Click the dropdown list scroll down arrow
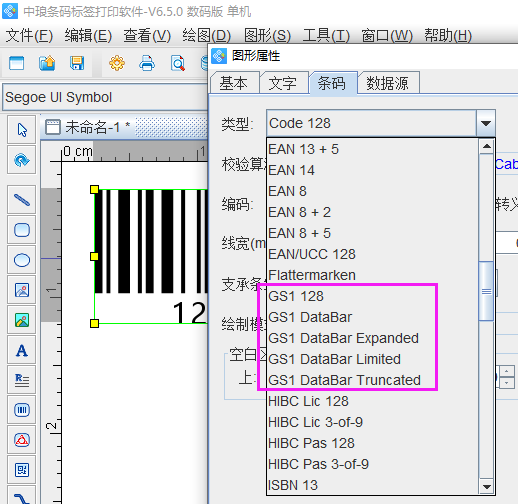The width and height of the screenshot is (518, 504). [487, 487]
